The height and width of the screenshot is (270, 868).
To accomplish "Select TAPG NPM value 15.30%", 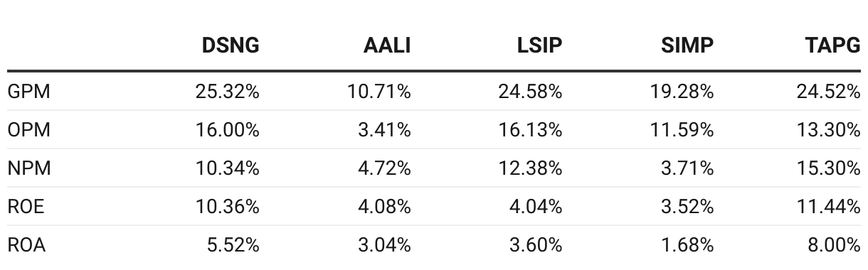I will point(829,168).
